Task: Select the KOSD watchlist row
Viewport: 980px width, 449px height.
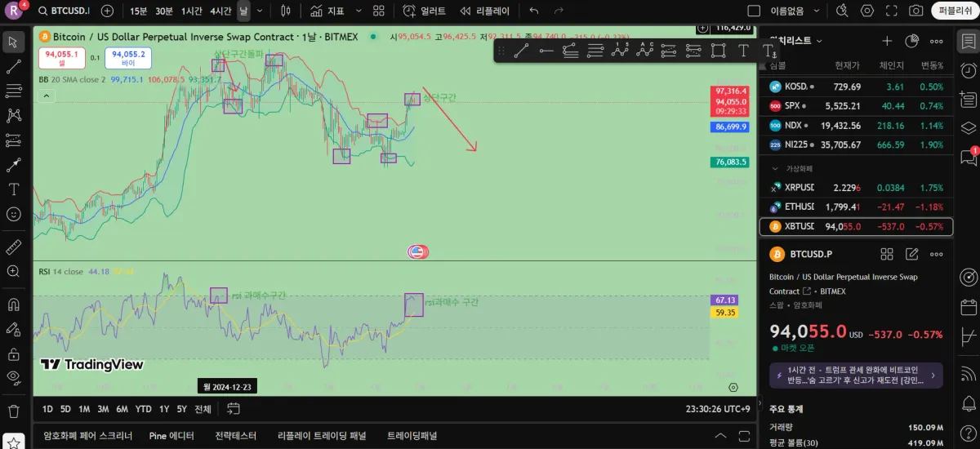Action: 857,87
